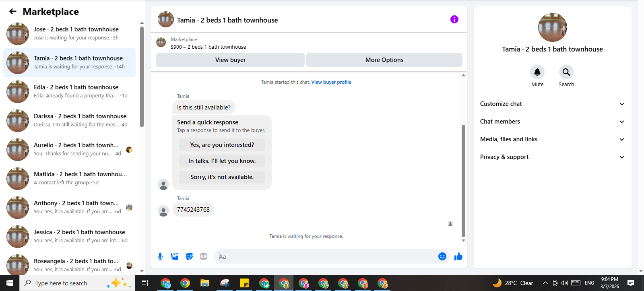Viewport: 644px width, 291px height.
Task: Expand Customize chat section
Action: pos(552,104)
